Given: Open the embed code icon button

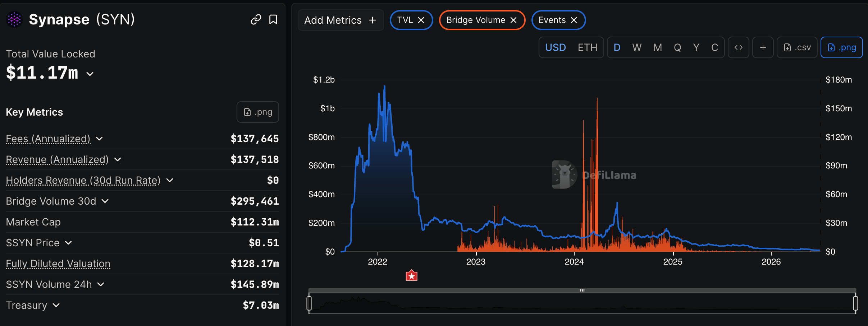Looking at the screenshot, I should point(739,47).
